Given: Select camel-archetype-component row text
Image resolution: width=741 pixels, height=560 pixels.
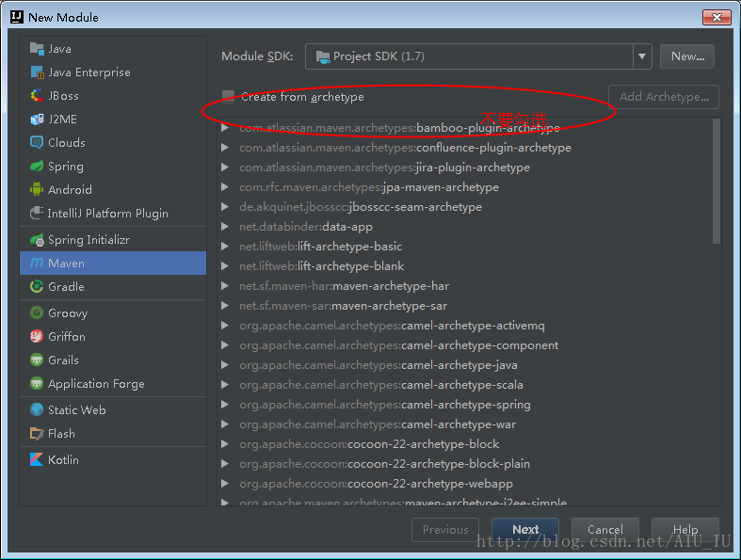Looking at the screenshot, I should pyautogui.click(x=398, y=345).
